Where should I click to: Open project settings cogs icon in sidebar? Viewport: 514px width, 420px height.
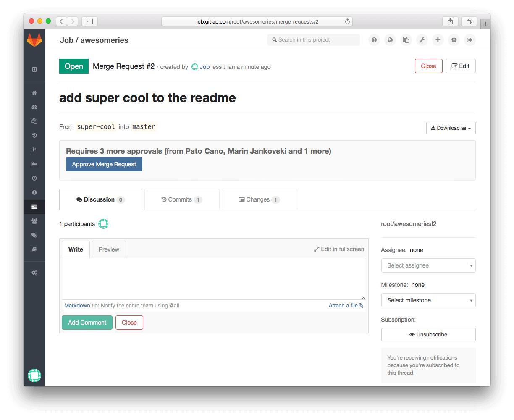click(x=34, y=273)
